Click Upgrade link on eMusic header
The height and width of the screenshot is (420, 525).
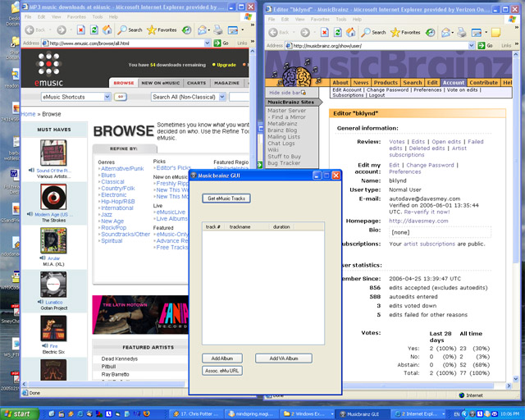[226, 65]
